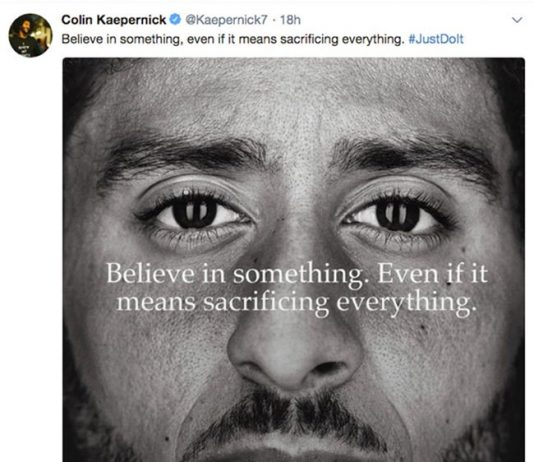Enlarge the black-and-white Nike ad image
The height and width of the screenshot is (462, 534).
pyautogui.click(x=294, y=260)
